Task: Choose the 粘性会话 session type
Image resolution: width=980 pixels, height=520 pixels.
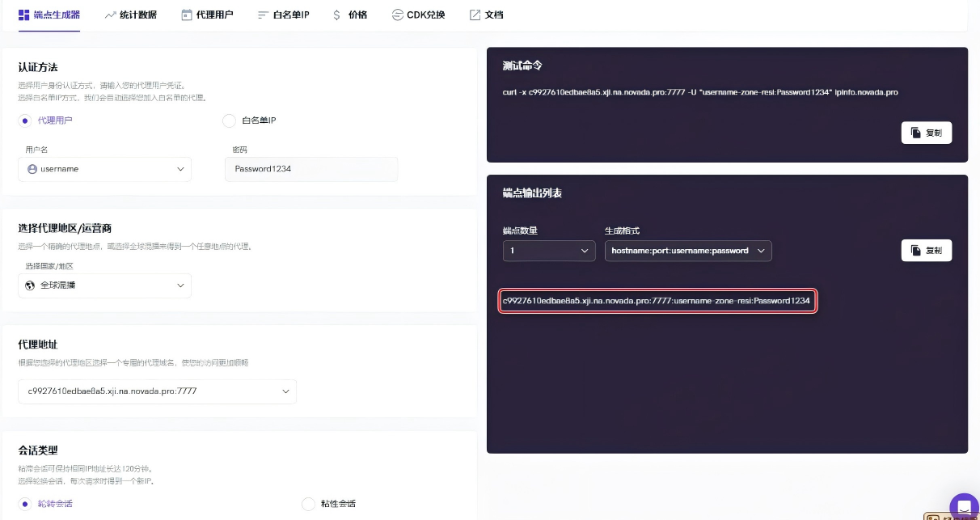Action: (308, 504)
